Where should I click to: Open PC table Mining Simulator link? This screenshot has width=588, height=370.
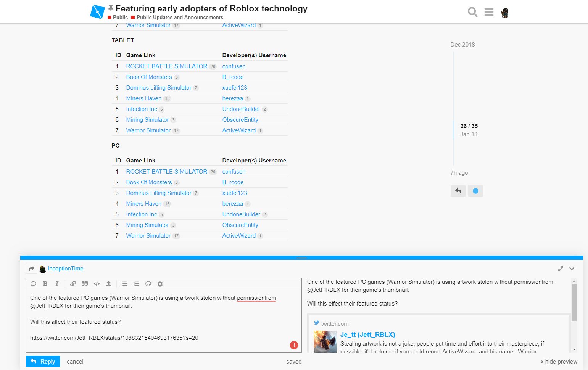[147, 225]
